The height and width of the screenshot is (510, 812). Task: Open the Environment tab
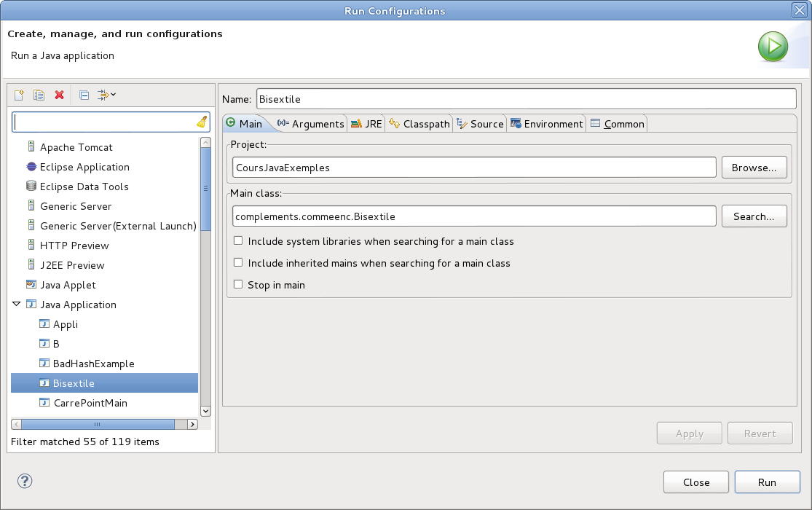(547, 124)
